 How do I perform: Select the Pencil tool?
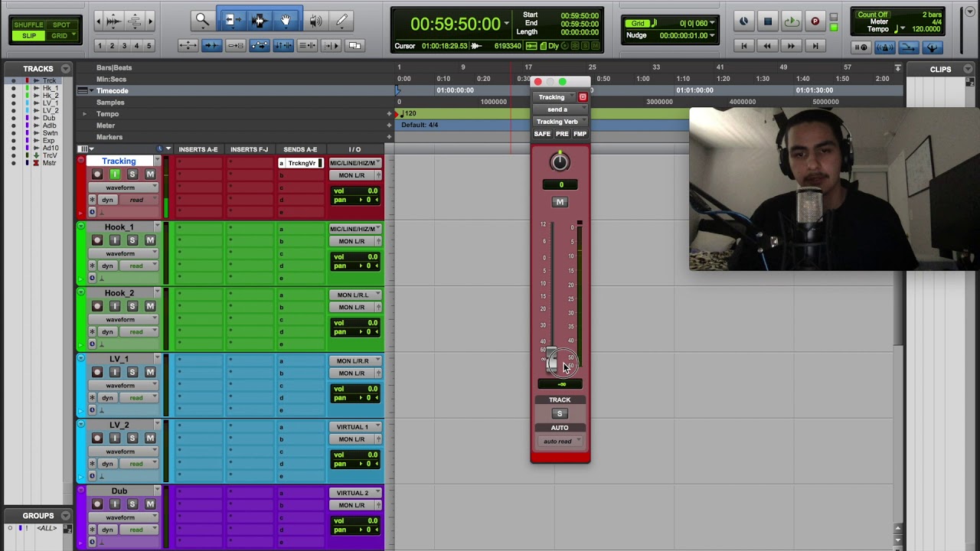[341, 21]
